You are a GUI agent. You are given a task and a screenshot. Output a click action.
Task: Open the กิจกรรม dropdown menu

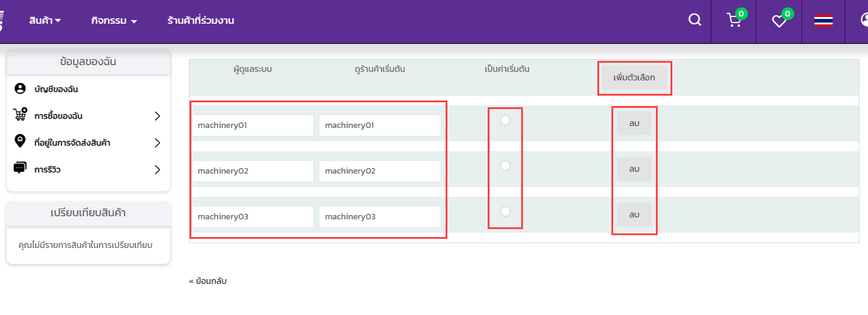[114, 21]
